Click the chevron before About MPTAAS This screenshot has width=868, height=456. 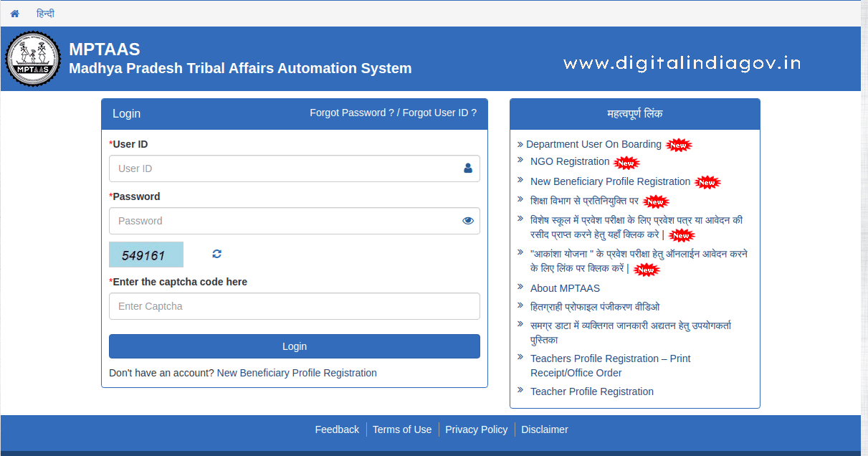point(520,288)
